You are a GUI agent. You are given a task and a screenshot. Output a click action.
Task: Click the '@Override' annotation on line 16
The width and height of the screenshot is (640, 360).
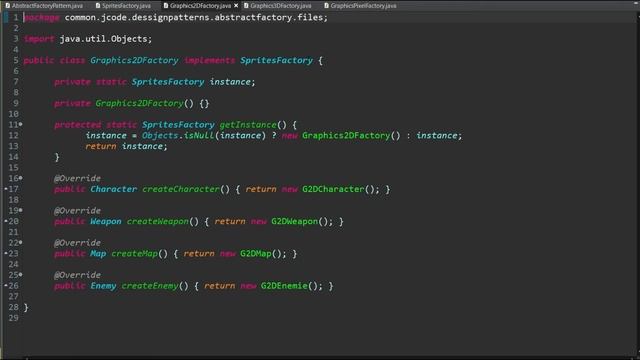click(77, 178)
